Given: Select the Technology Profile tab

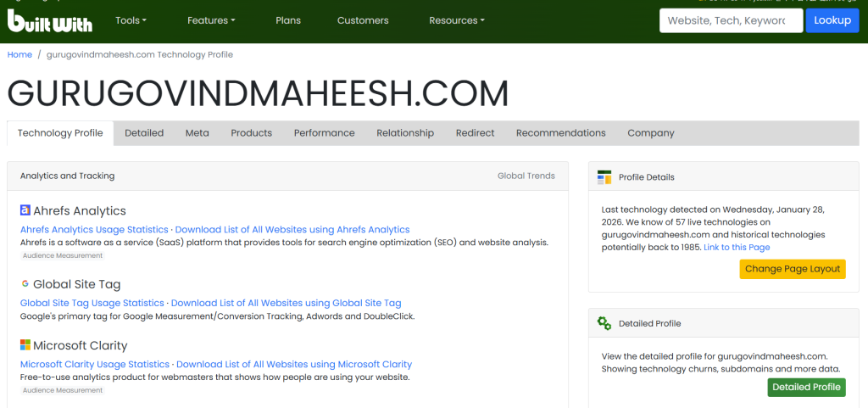Looking at the screenshot, I should point(60,133).
